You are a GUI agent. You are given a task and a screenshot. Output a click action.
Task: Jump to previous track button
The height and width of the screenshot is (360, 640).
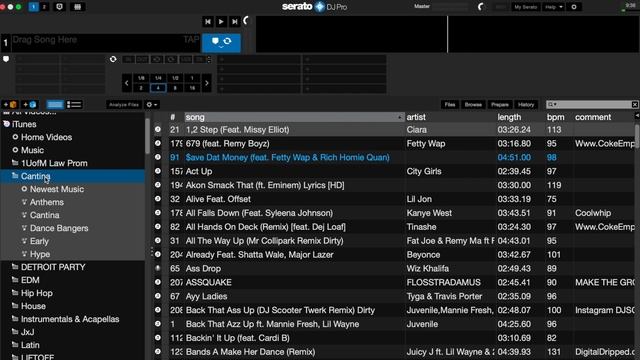pyautogui.click(x=208, y=22)
